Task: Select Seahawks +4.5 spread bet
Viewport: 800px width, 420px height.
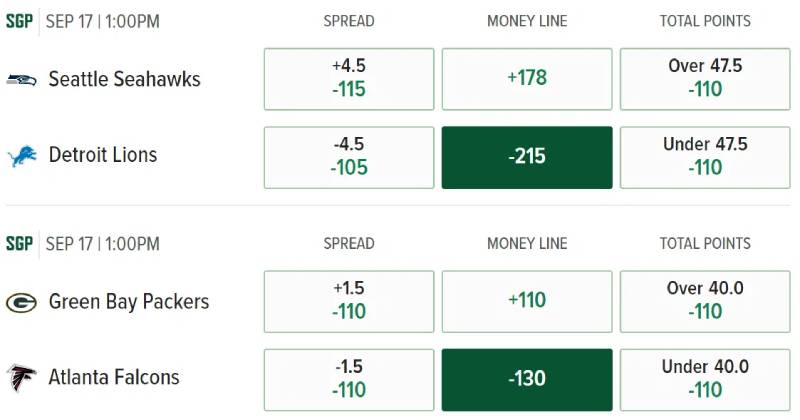Action: pyautogui.click(x=349, y=79)
